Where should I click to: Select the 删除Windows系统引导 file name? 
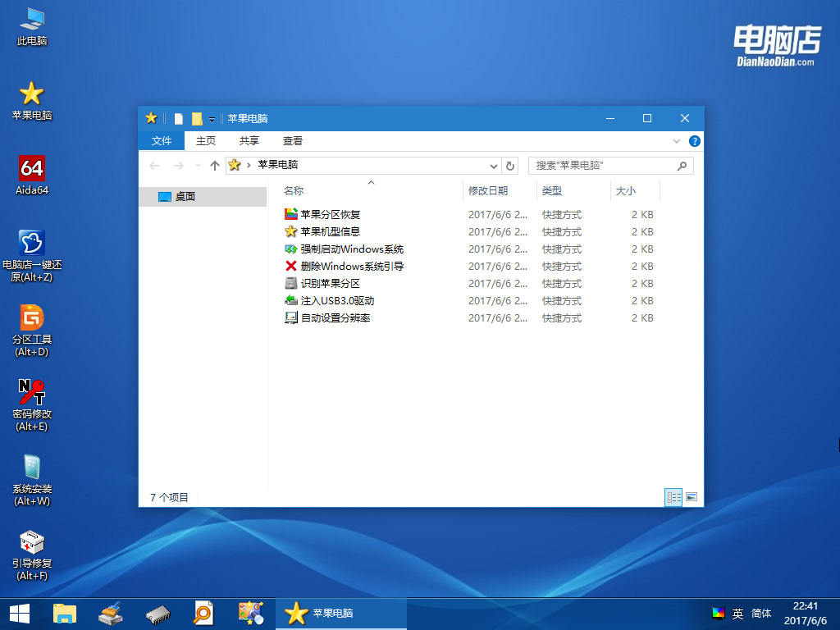[352, 266]
